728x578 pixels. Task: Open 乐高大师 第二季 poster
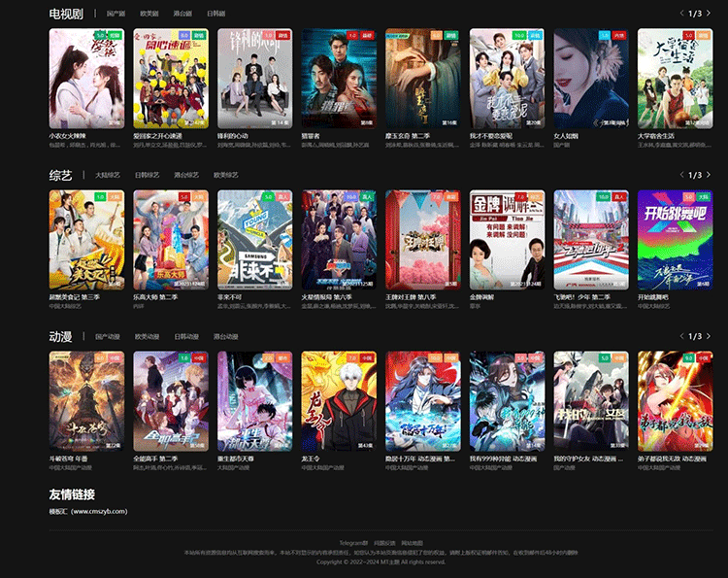(171, 240)
